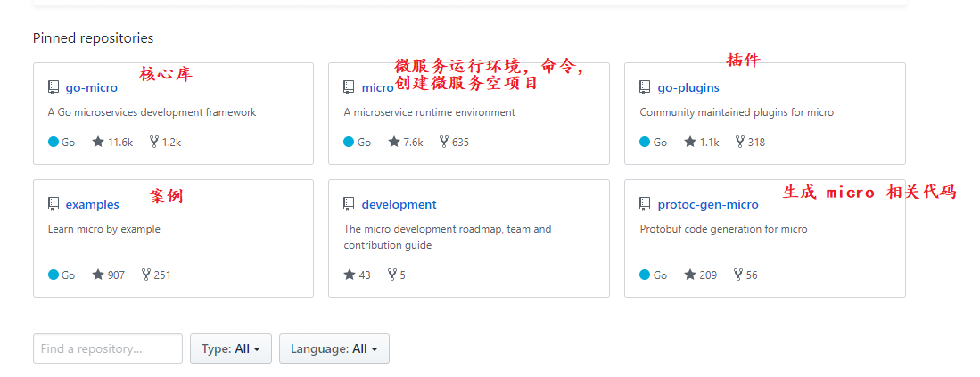The height and width of the screenshot is (377, 980).
Task: Open the go-plugins repository link
Action: [x=688, y=88]
